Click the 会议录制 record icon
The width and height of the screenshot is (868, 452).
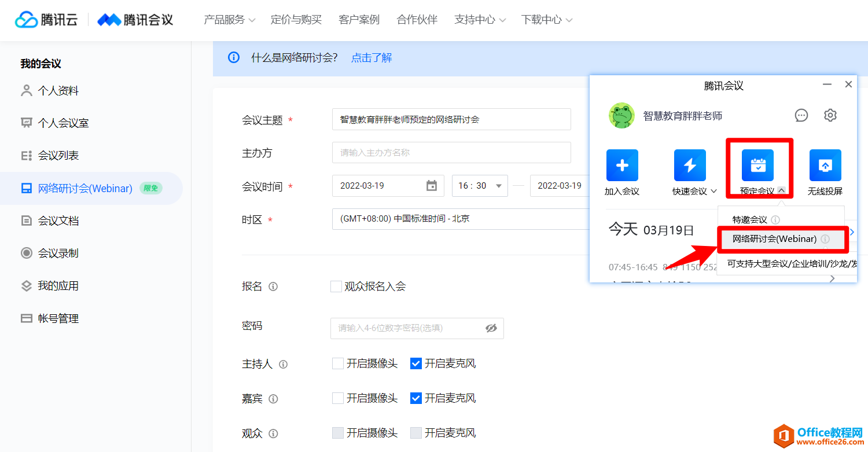coord(26,253)
